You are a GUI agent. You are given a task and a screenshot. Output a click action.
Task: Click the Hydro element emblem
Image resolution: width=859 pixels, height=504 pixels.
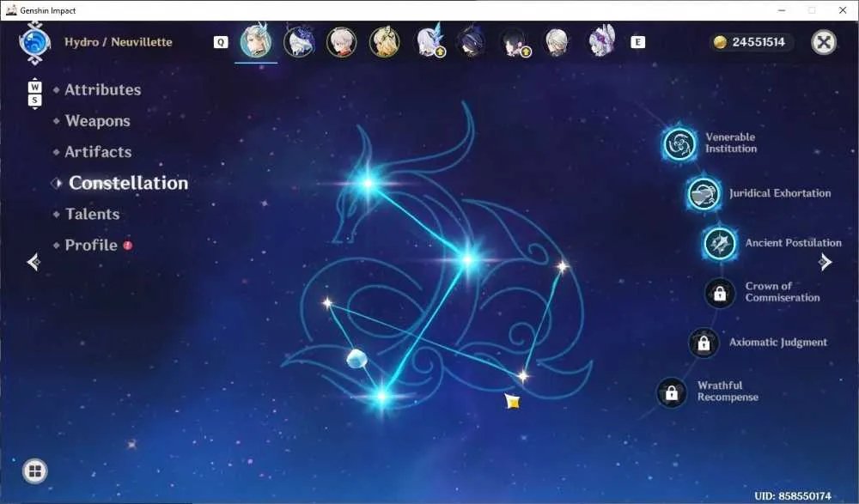(x=34, y=42)
